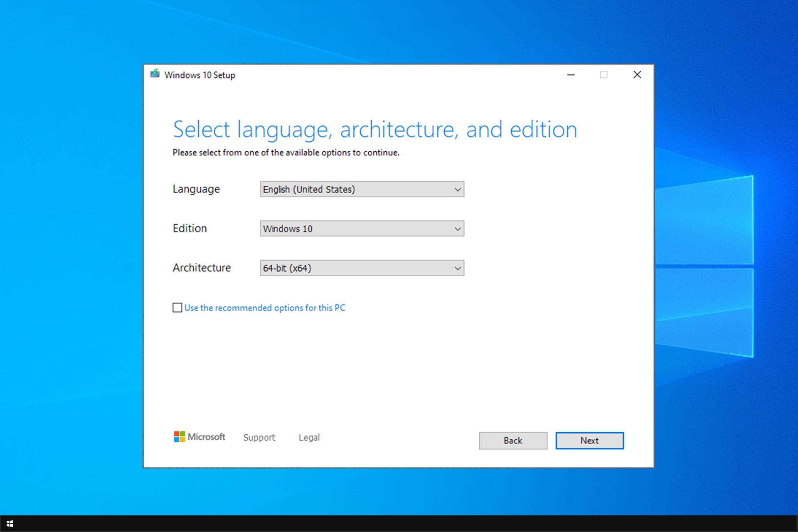Enable 'Use the recommended options for this PC'
Screen dimensions: 798x532
pos(177,308)
